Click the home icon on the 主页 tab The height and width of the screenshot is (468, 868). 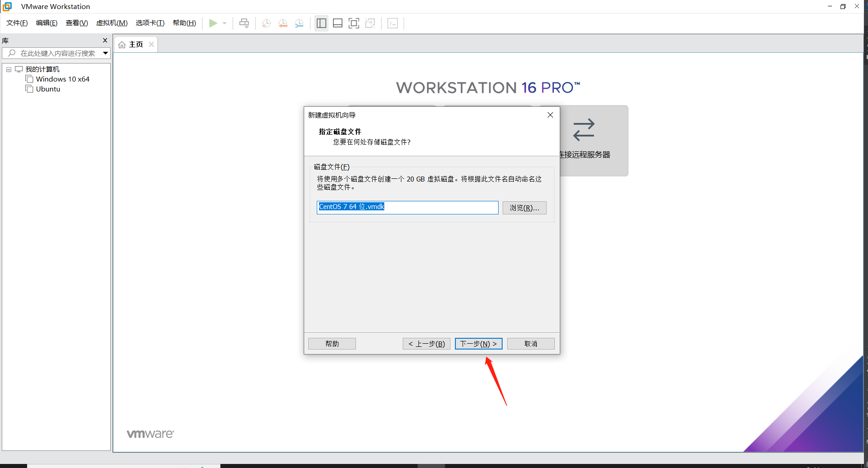(x=122, y=45)
